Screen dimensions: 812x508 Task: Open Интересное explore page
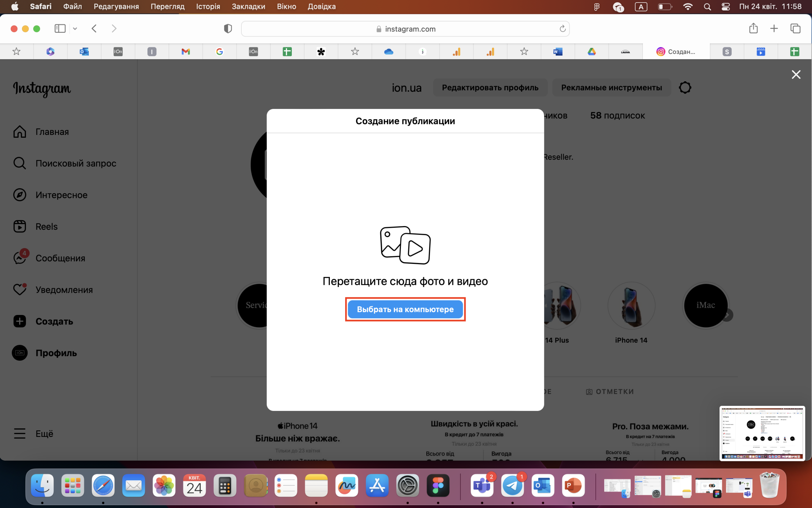point(50,195)
